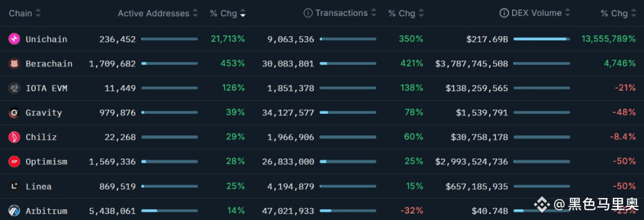This screenshot has width=644, height=220.
Task: Select the Optimism row name
Action: pos(47,162)
